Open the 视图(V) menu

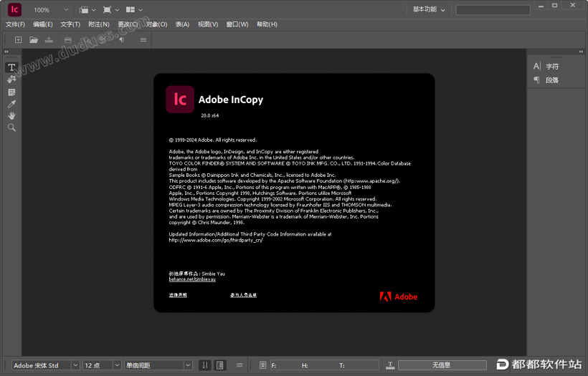click(208, 24)
